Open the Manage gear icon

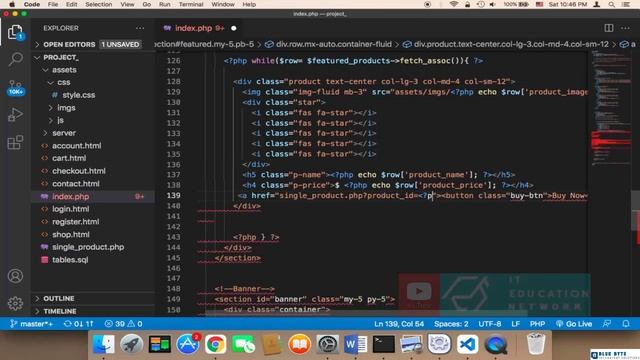(x=15, y=303)
